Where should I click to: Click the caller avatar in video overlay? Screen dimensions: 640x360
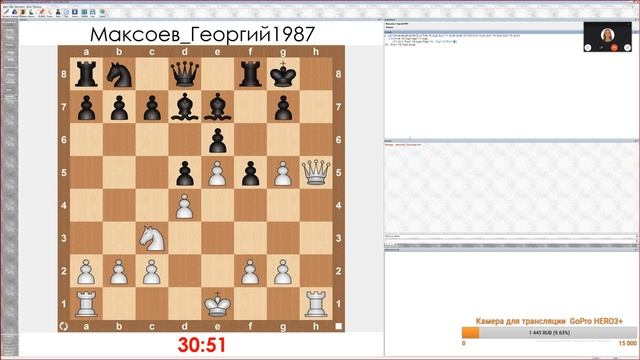click(x=608, y=35)
